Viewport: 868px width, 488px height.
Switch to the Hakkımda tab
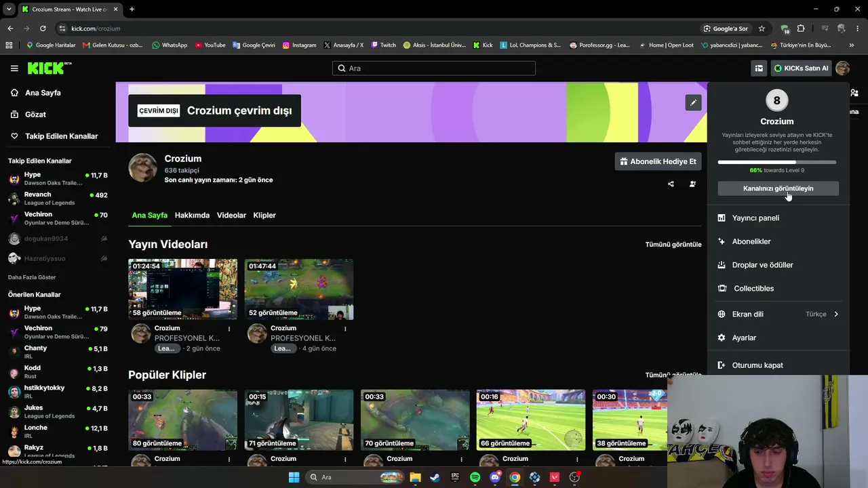tap(192, 216)
